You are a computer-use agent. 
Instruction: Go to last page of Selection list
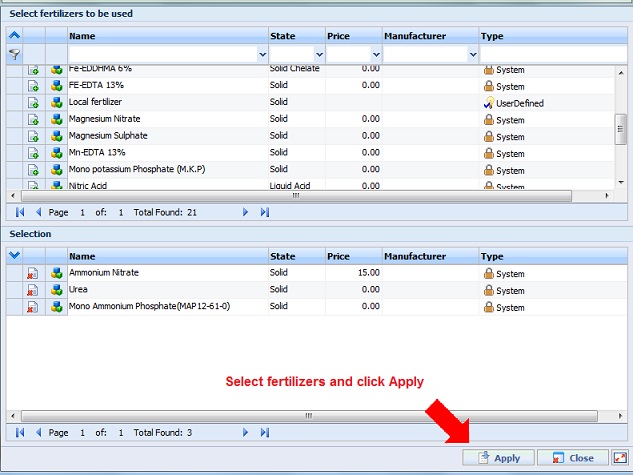click(x=264, y=433)
